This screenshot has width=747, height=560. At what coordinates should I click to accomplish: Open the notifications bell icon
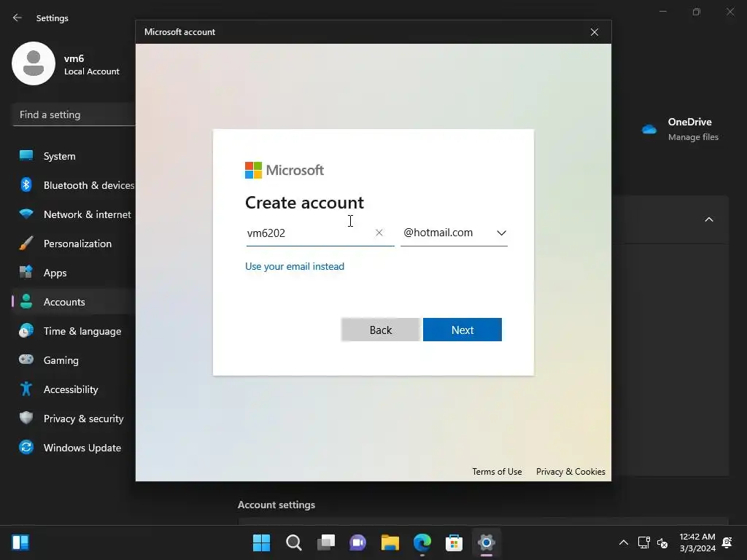[727, 542]
